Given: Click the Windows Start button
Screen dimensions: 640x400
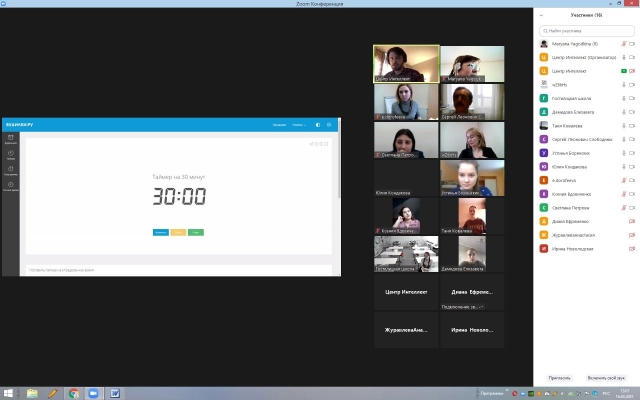Looking at the screenshot, I should [8, 393].
